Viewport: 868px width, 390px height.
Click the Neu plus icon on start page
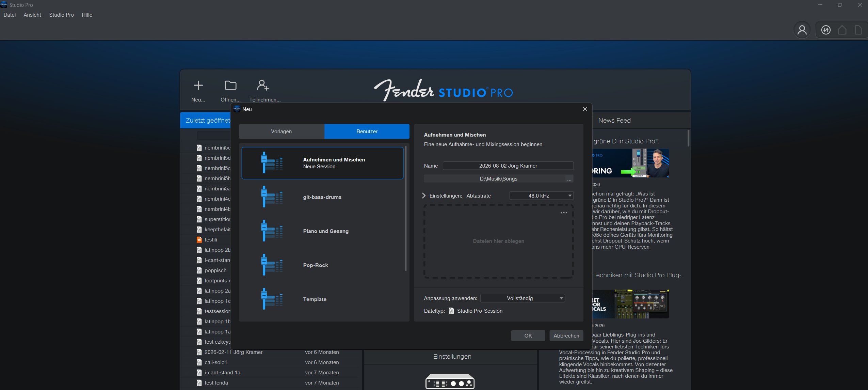(x=198, y=85)
